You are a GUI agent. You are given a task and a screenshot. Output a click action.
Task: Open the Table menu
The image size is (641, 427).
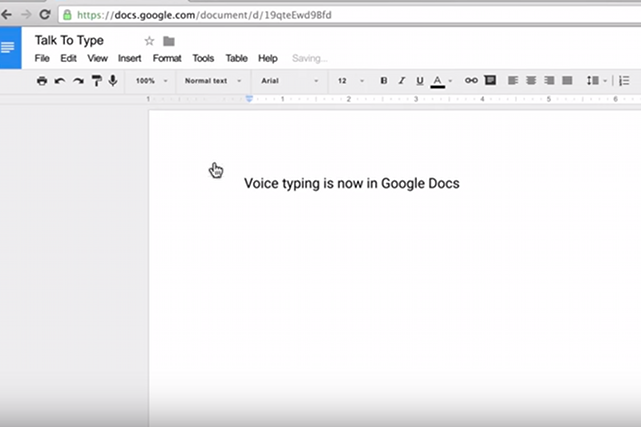[x=236, y=58]
